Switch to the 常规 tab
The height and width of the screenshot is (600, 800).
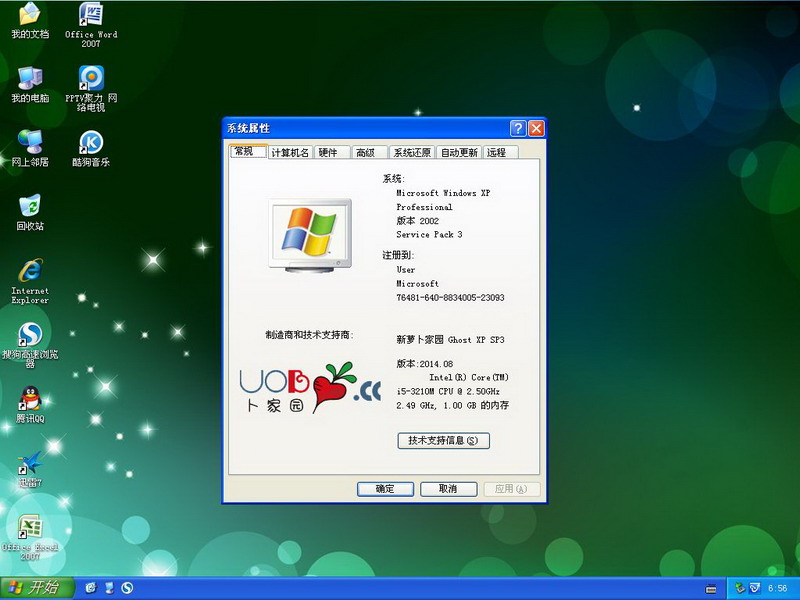click(x=248, y=152)
